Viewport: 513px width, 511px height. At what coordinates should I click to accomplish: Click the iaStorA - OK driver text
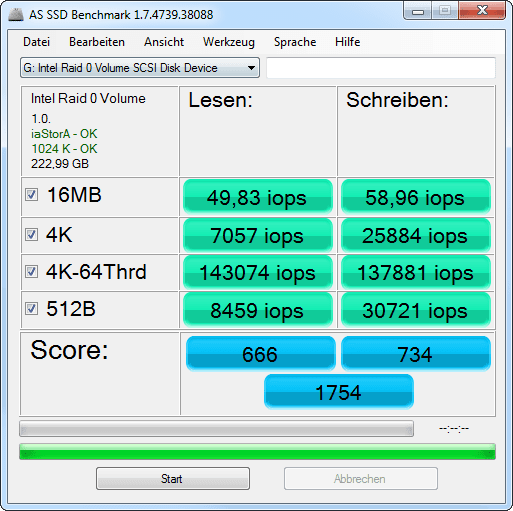pos(64,134)
